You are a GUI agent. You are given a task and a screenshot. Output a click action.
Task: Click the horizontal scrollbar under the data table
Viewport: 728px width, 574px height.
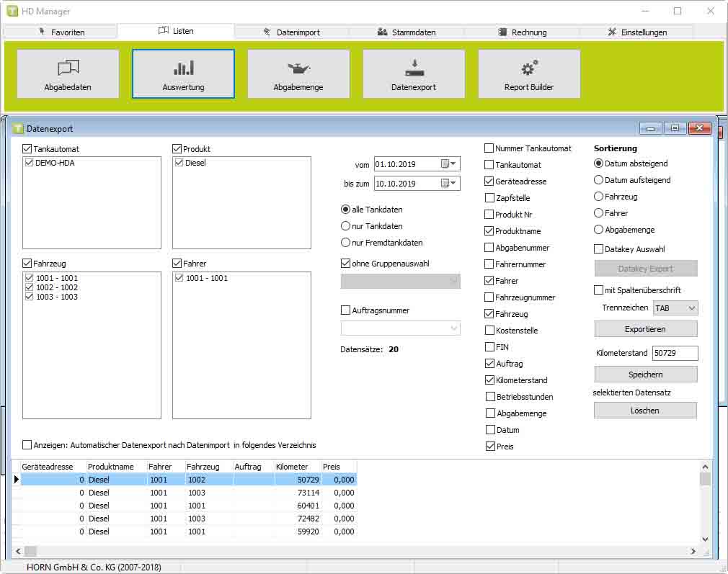pyautogui.click(x=360, y=551)
